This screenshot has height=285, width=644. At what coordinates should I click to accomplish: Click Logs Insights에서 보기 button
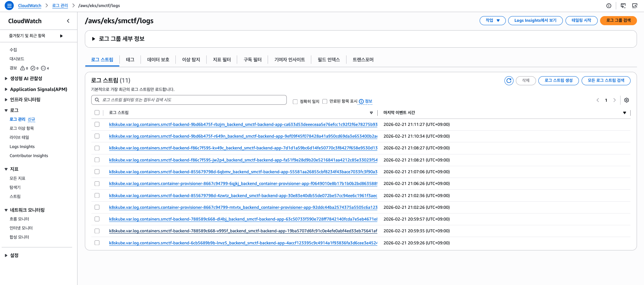coord(535,20)
